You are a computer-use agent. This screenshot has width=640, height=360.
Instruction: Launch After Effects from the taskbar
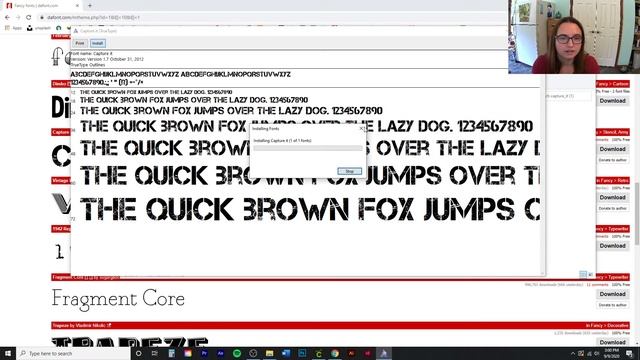pyautogui.click(x=220, y=353)
